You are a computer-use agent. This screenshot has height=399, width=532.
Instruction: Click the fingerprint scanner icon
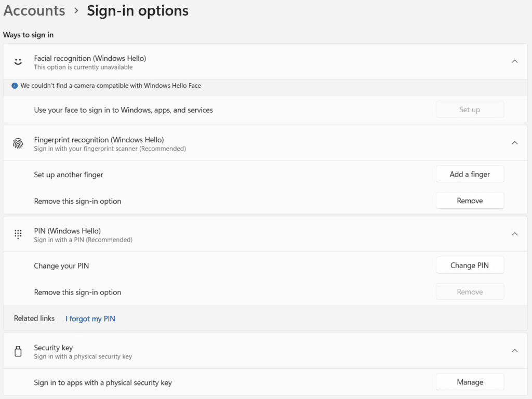coord(18,144)
